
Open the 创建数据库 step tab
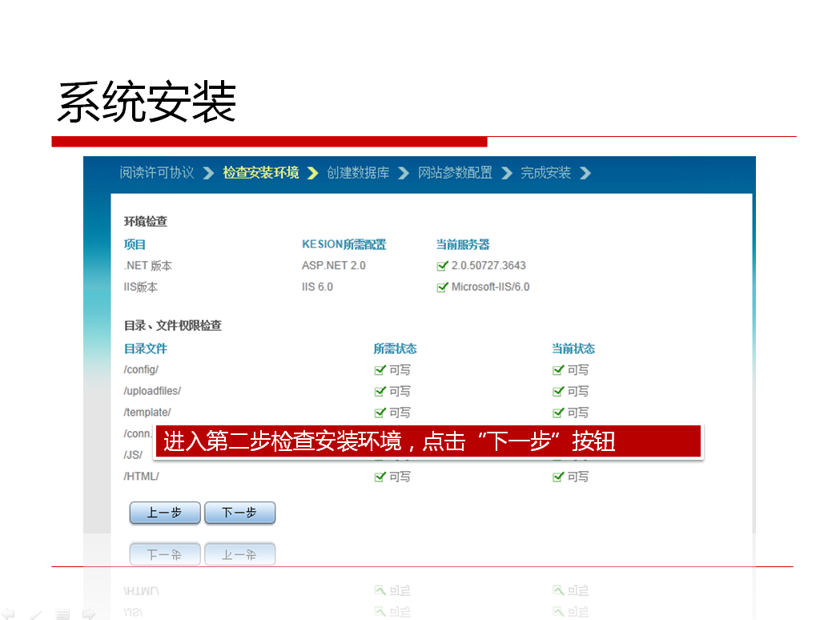[358, 172]
